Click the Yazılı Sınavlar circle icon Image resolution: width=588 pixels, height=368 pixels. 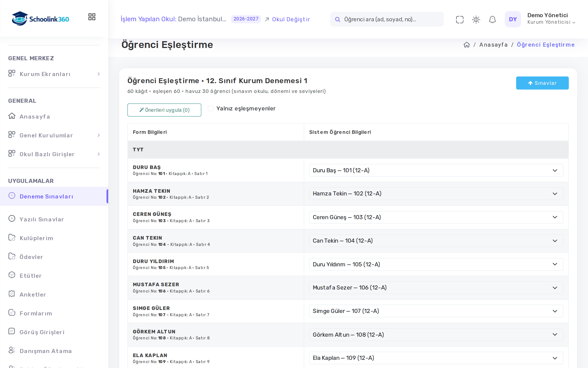pos(12,219)
